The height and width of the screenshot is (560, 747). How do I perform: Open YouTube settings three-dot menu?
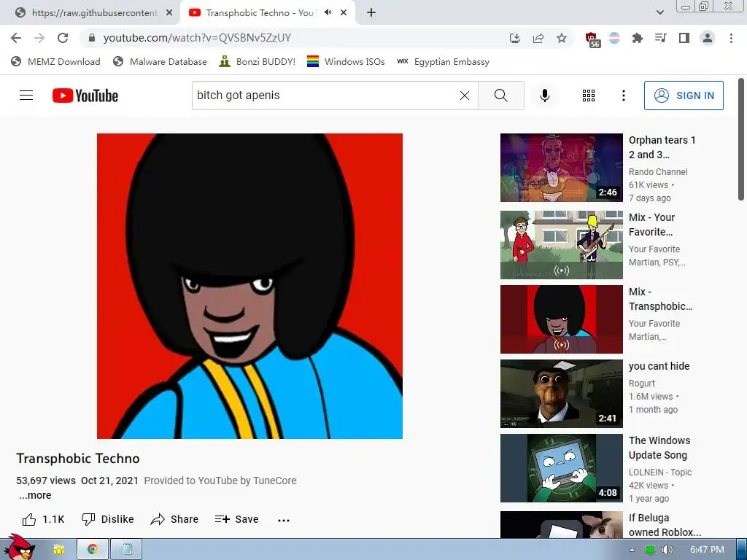pos(623,96)
